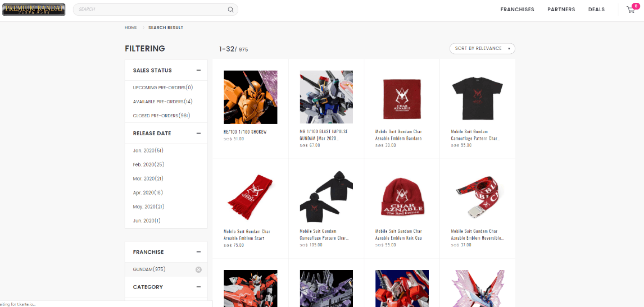644x307 pixels.
Task: Open the Partners menu
Action: tap(561, 10)
